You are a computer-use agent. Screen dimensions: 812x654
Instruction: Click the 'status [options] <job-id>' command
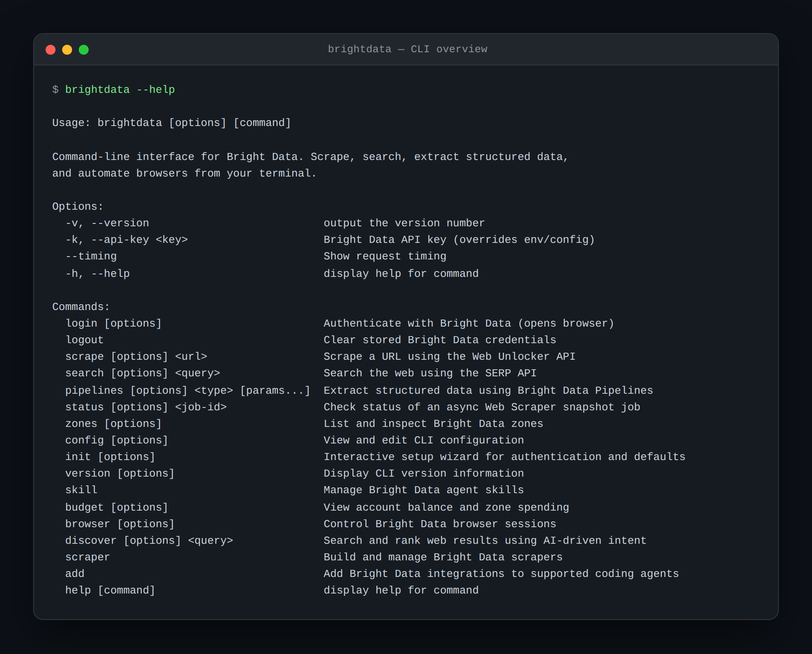tap(146, 407)
